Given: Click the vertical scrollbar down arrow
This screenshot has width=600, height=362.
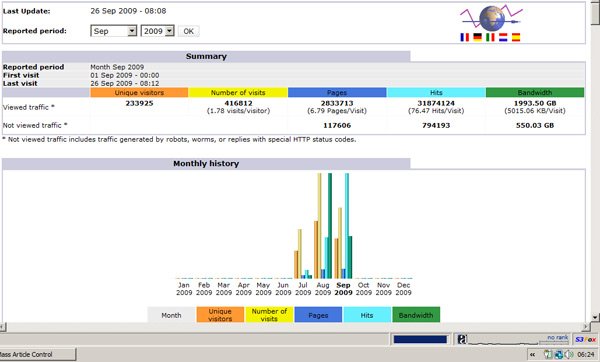Looking at the screenshot, I should [595, 317].
